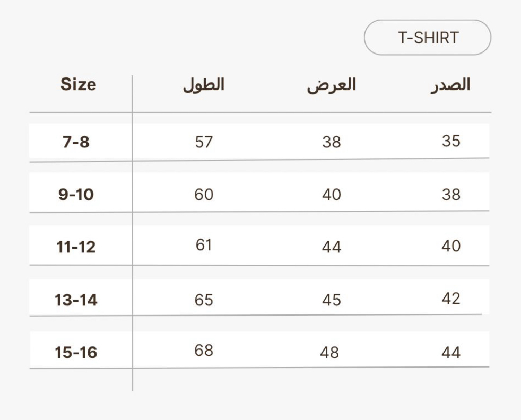Click the length value 68
The image size is (521, 420).
click(x=204, y=350)
